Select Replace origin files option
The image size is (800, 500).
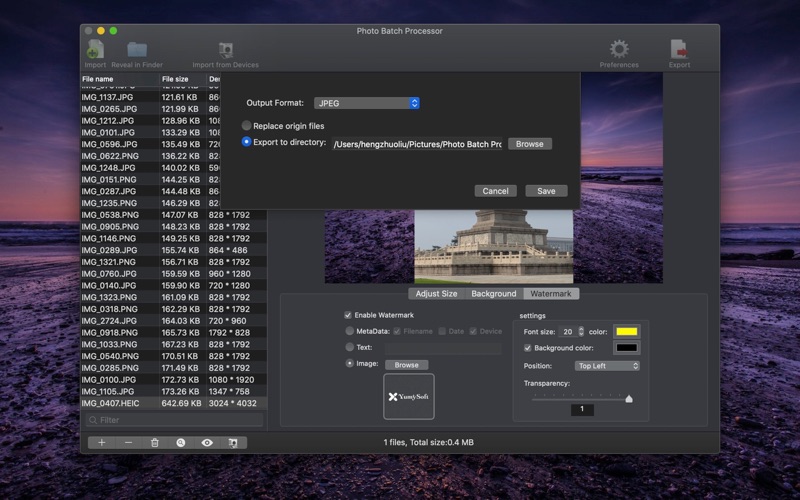[246, 126]
